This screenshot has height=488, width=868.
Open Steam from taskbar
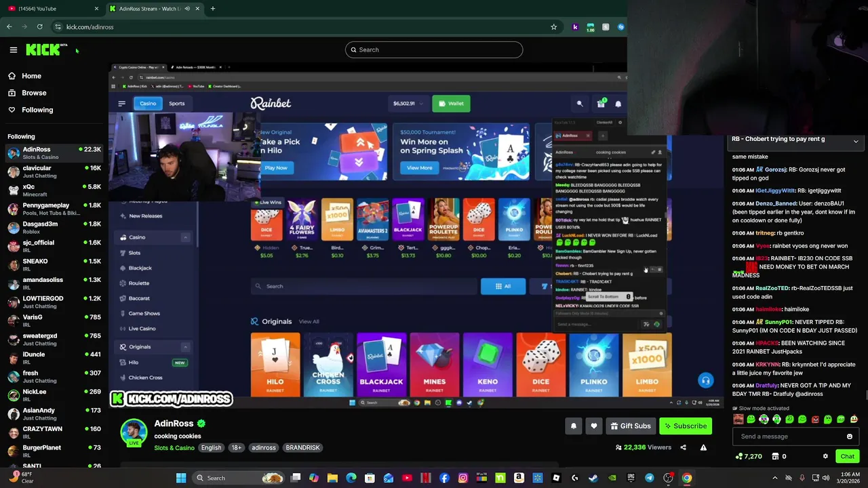point(593,478)
